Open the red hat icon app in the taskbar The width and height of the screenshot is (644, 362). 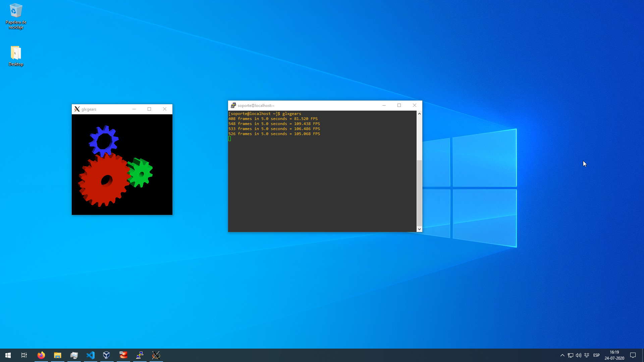(123, 355)
